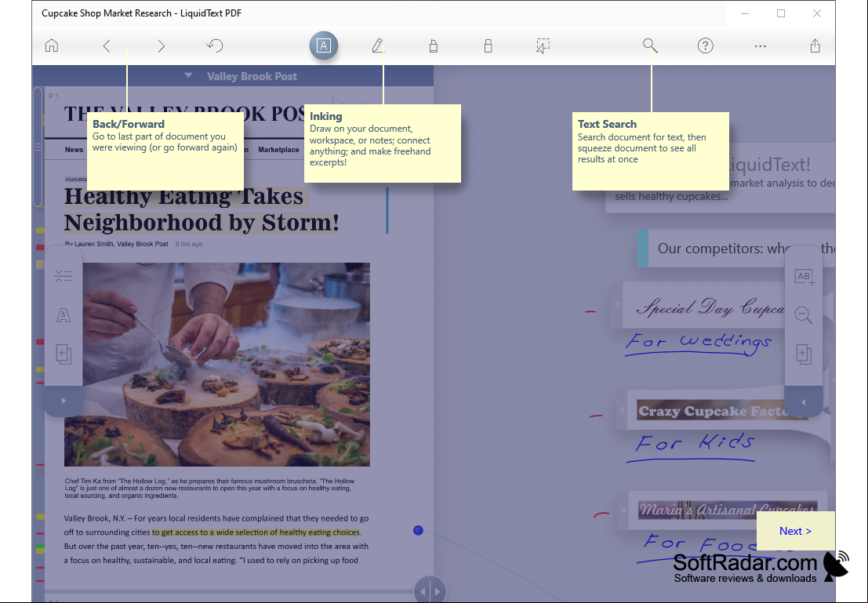Undo the last action
This screenshot has width=868, height=603.
215,45
